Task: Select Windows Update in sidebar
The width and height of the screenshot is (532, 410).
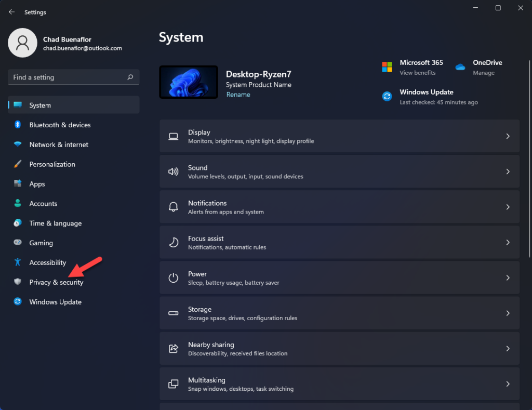Action: pyautogui.click(x=74, y=302)
